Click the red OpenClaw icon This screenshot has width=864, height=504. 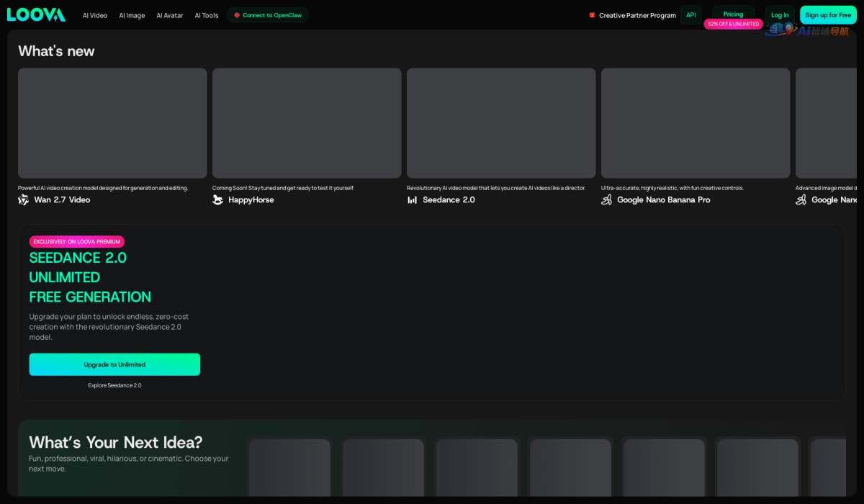(237, 15)
